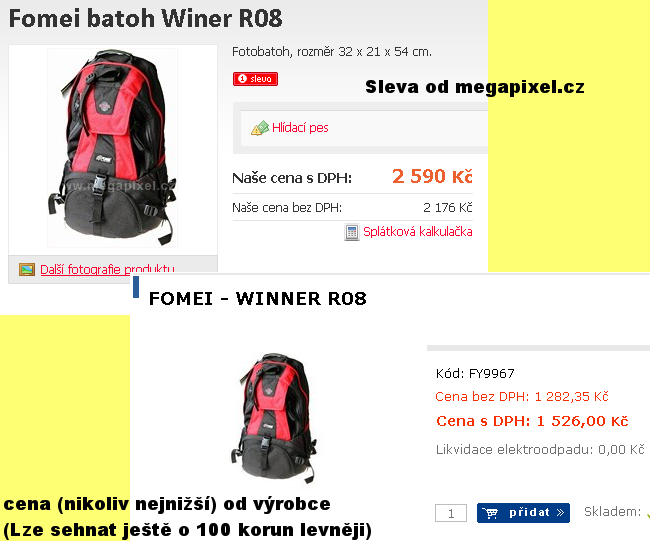Image resolution: width=650 pixels, height=541 pixels.
Task: Click the product code Kód: FY9967
Action: click(475, 374)
